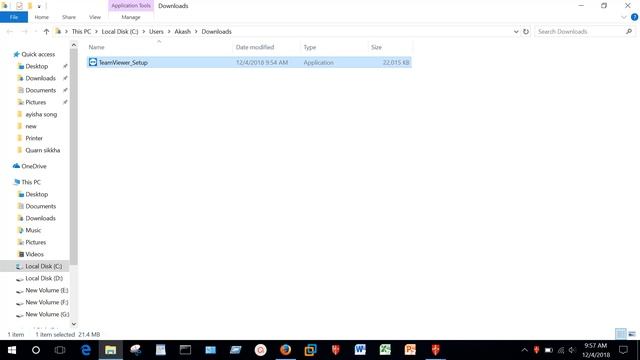The width and height of the screenshot is (640, 360).
Task: Select This PC in navigation pane
Action: (31, 182)
